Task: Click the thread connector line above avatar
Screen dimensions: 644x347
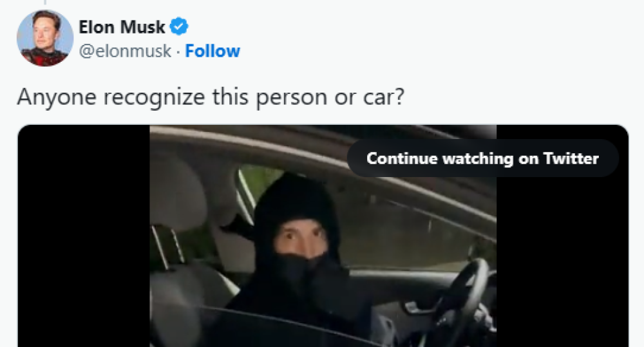Action: click(45, 3)
